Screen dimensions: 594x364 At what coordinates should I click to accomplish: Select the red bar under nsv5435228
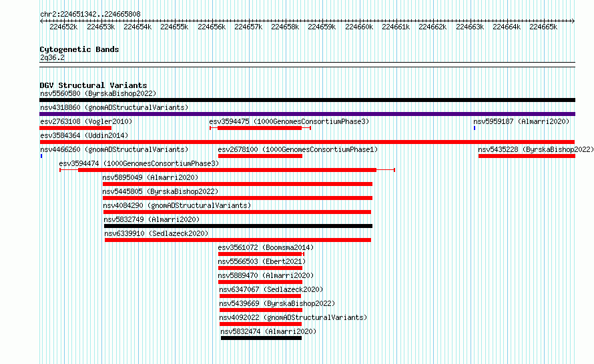[527, 156]
